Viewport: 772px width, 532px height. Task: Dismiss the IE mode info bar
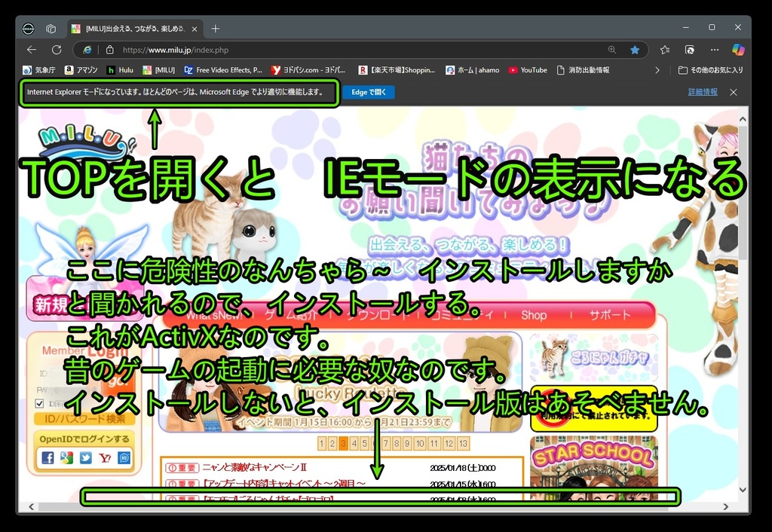pyautogui.click(x=734, y=92)
